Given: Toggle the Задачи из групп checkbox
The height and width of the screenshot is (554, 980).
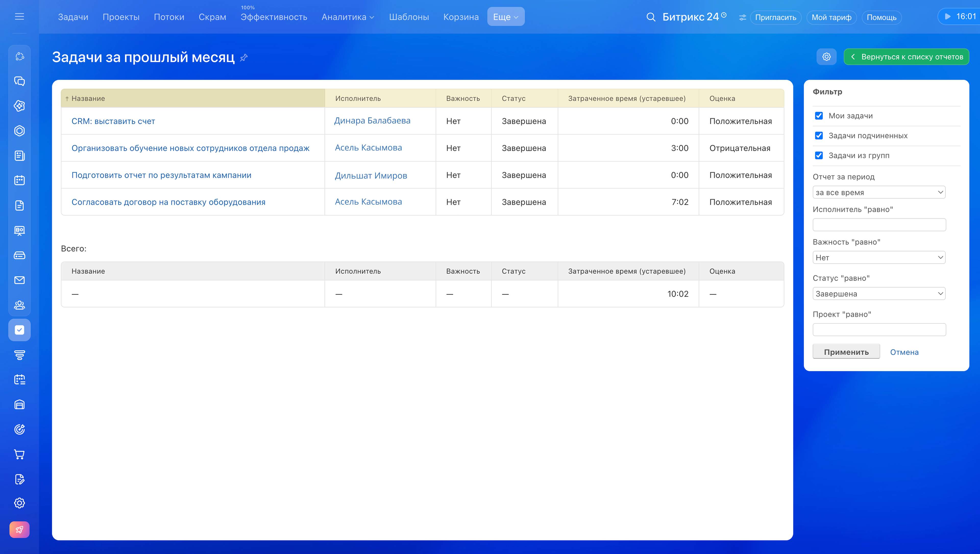Looking at the screenshot, I should coord(819,155).
